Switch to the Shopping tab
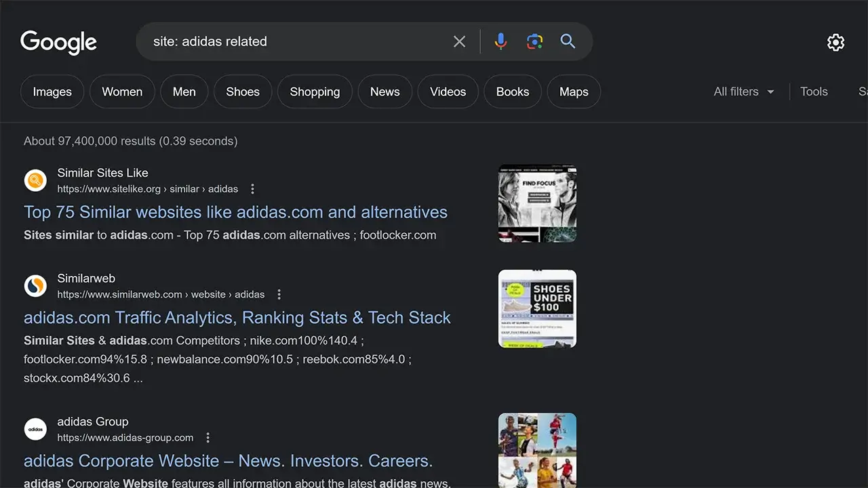This screenshot has width=868, height=488. pyautogui.click(x=315, y=91)
